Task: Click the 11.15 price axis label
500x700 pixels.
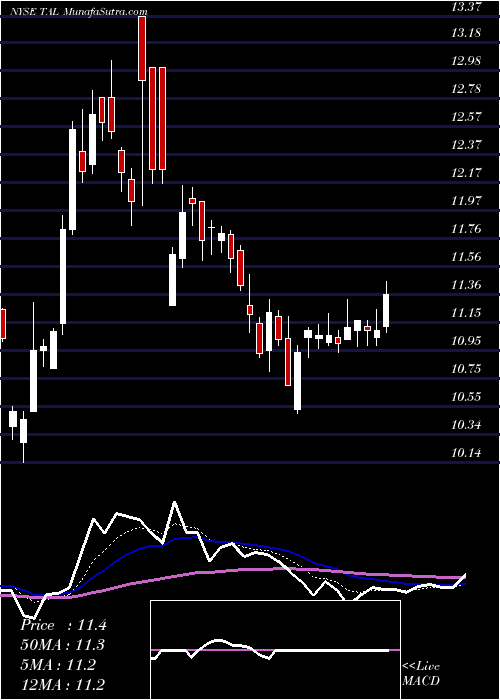Action: [x=467, y=313]
